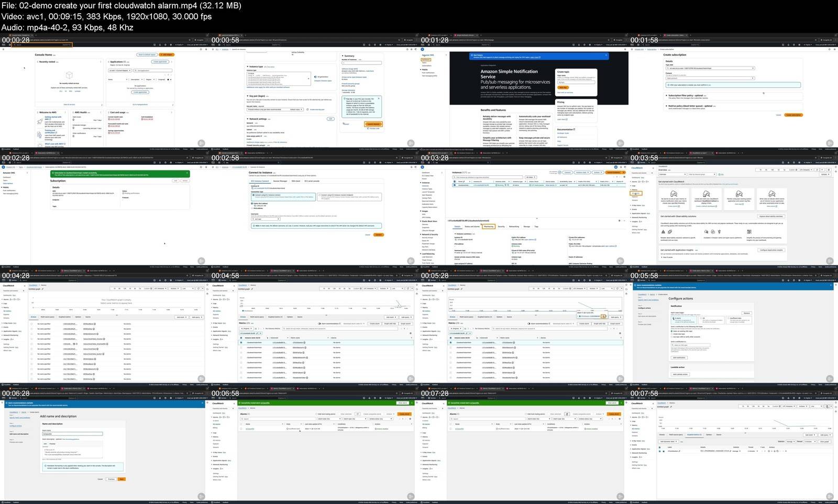Open the thumbnail at timestamp 00:00:28

[105, 91]
